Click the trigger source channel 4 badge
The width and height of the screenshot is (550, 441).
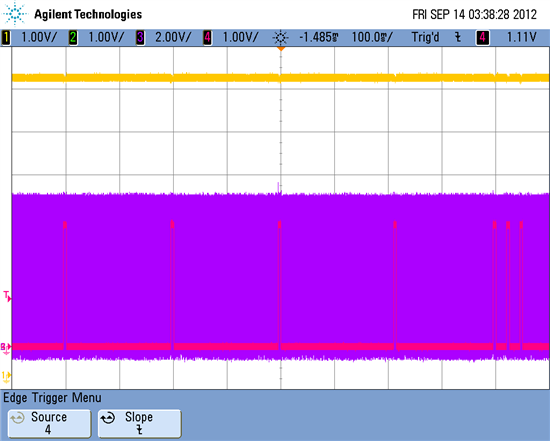[x=482, y=38]
